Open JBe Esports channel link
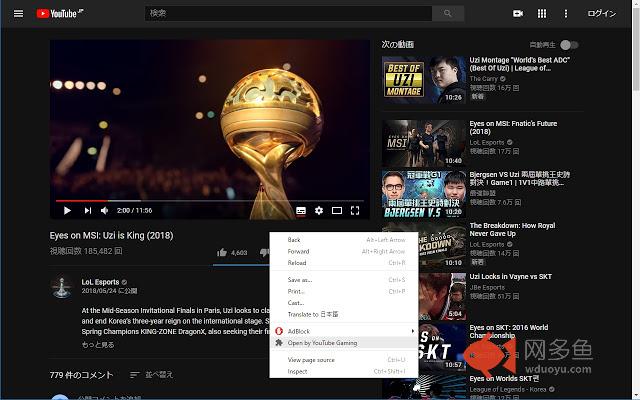Viewport: 640px width, 400px height. click(x=487, y=287)
